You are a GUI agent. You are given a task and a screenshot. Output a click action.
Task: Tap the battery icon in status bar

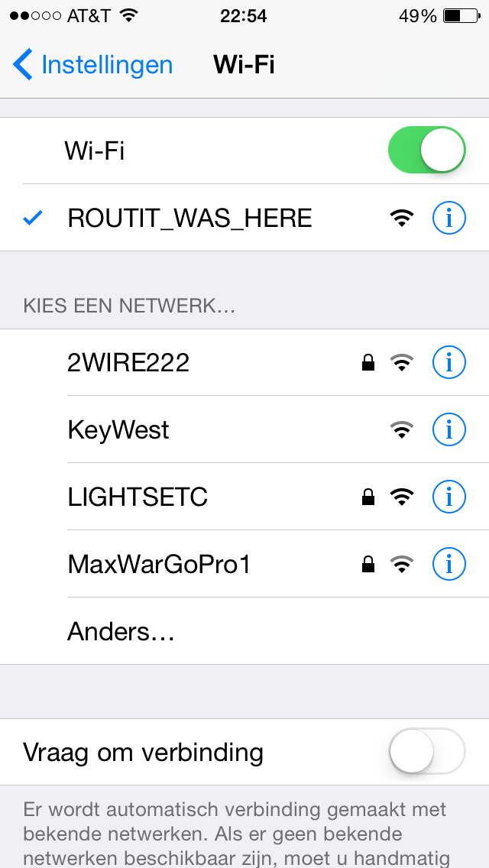[461, 16]
